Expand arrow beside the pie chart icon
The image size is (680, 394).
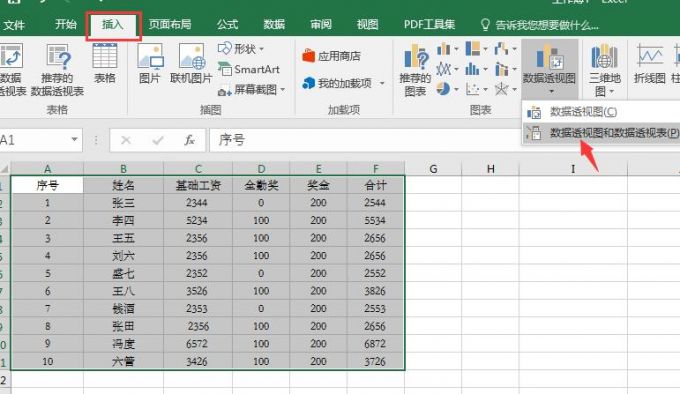tap(456, 90)
